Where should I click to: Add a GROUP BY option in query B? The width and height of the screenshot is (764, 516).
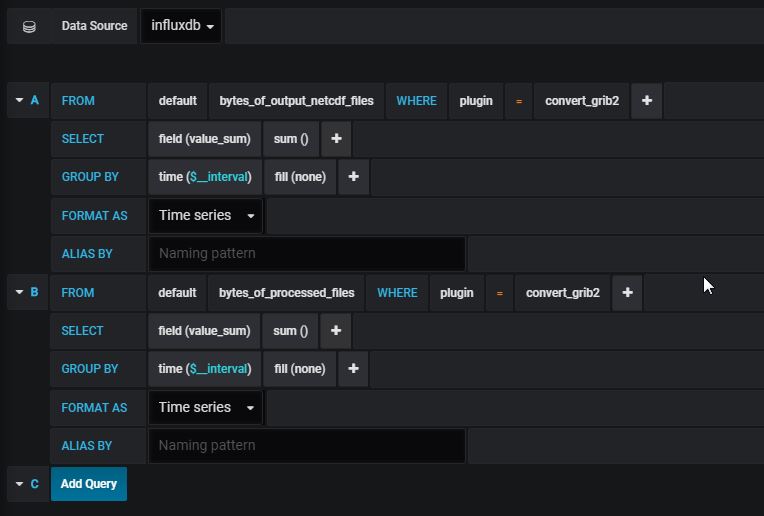(353, 369)
